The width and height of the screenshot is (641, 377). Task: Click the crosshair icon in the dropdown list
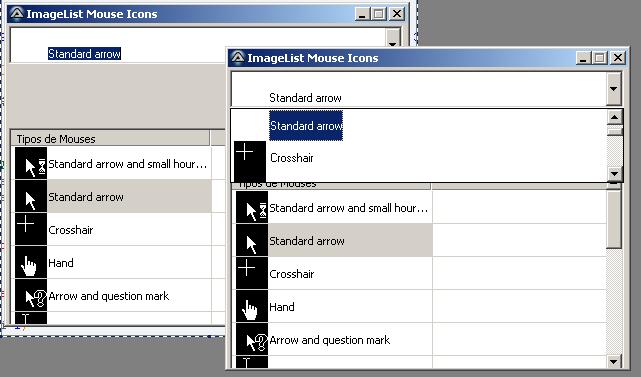coord(250,161)
